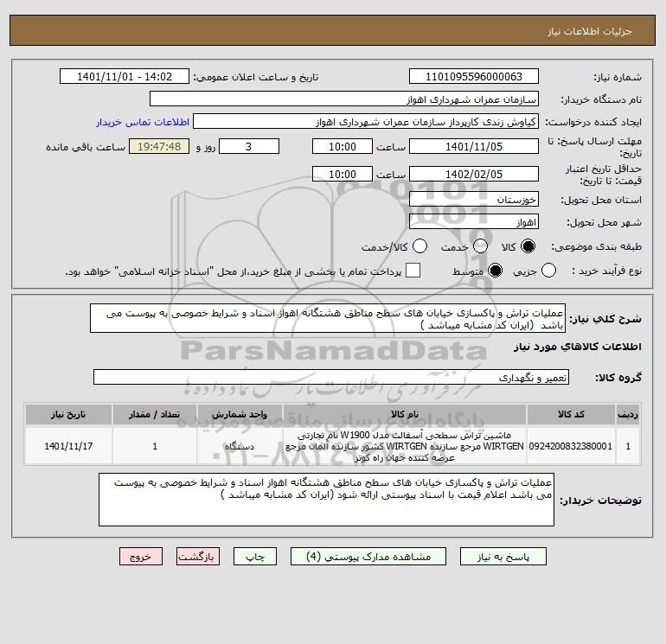Click the need date cell 1401/11/17

click(68, 446)
